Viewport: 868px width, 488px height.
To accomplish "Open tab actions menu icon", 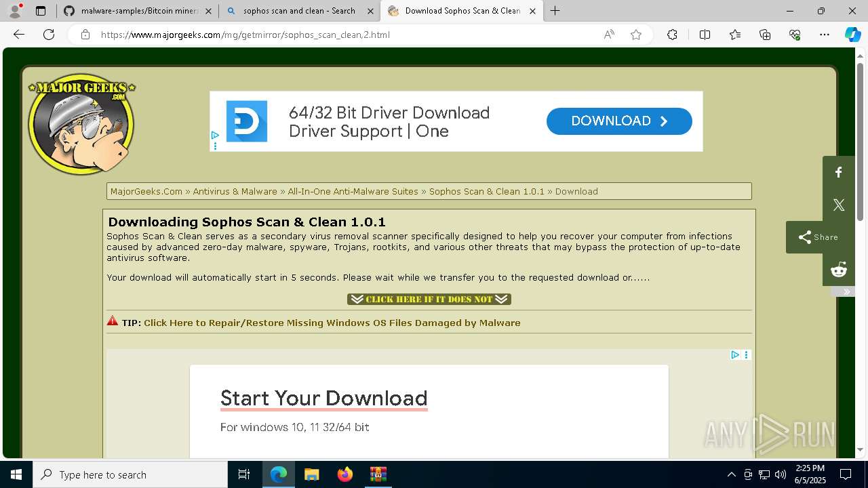I will click(x=41, y=11).
